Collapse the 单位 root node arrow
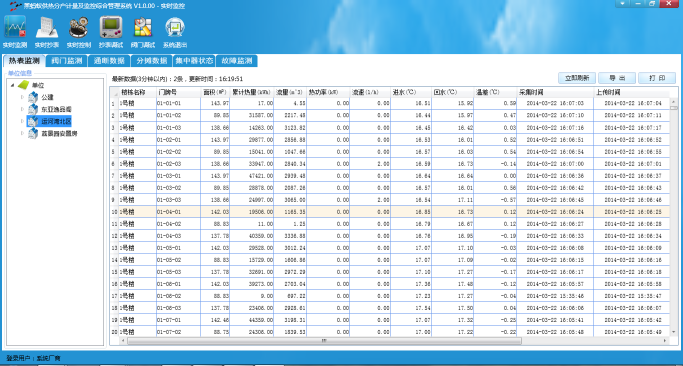 point(12,85)
